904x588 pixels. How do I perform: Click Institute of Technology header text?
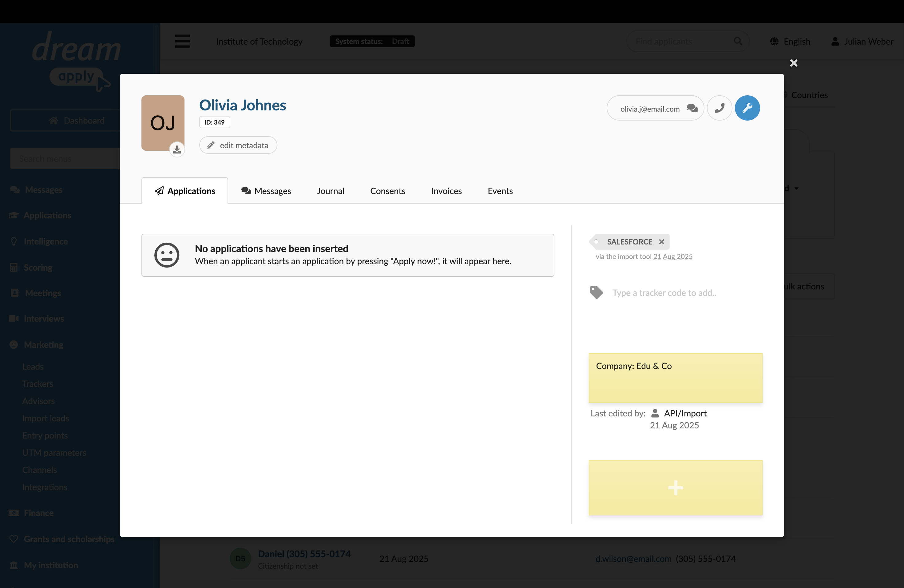[259, 42]
